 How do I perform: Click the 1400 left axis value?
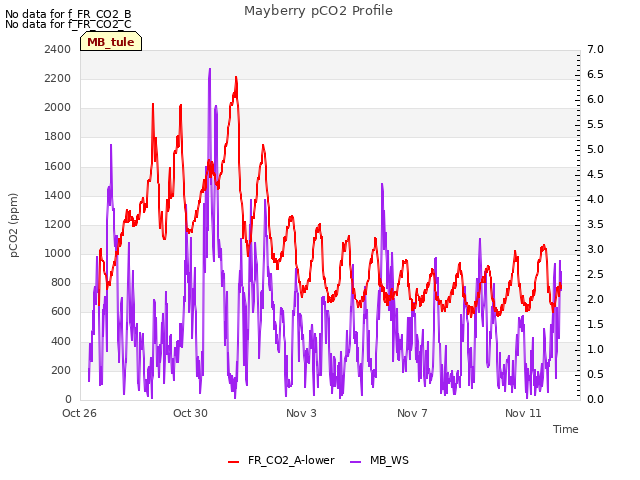[x=58, y=195]
